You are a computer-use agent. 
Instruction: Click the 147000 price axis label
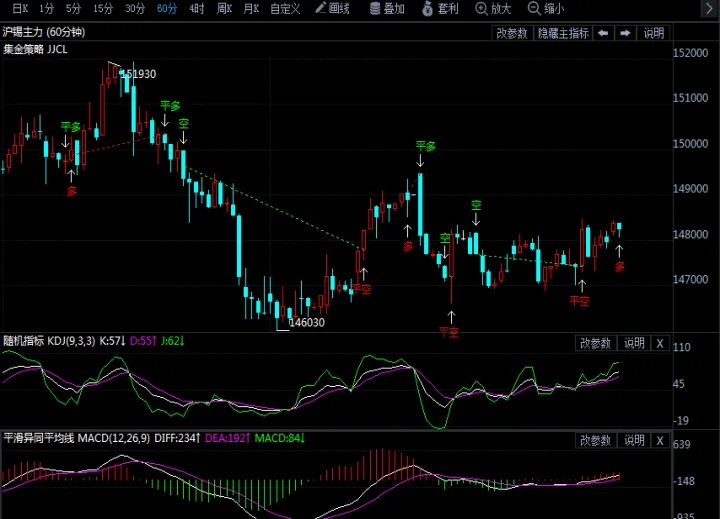click(x=691, y=279)
